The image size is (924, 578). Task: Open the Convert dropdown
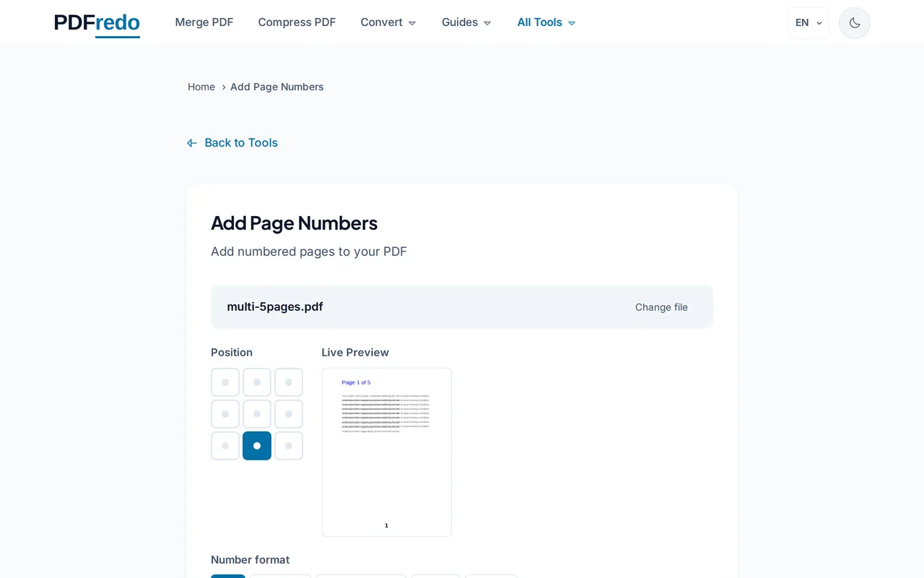388,22
